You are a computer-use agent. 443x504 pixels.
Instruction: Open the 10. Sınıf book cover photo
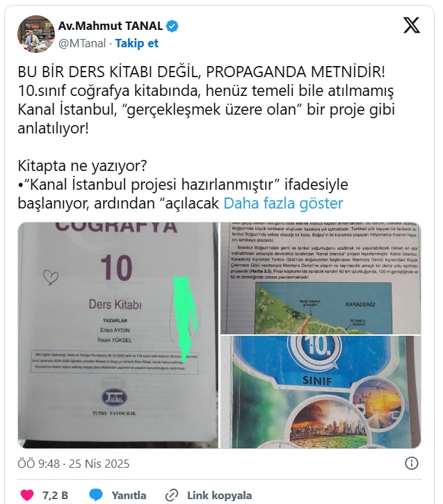pos(321,392)
